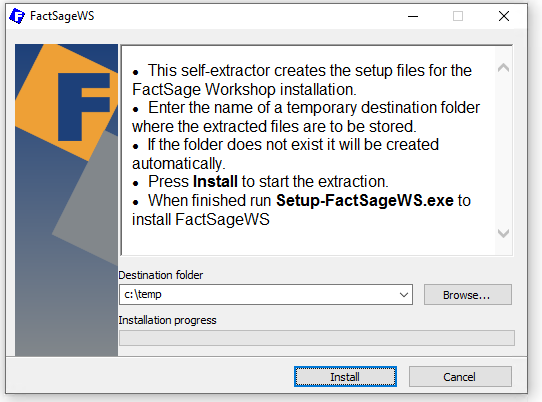Click the Destination folder label
Image resolution: width=542 pixels, height=402 pixels.
pyautogui.click(x=161, y=275)
